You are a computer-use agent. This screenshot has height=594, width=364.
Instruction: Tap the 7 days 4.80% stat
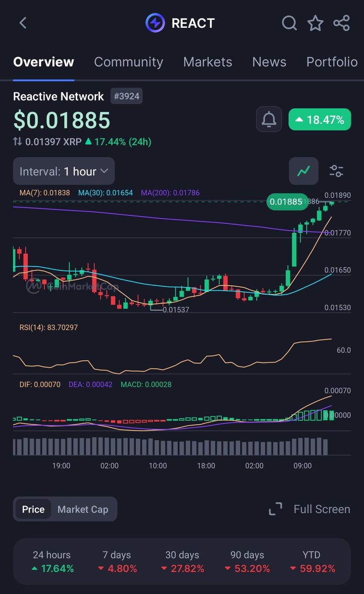(117, 562)
